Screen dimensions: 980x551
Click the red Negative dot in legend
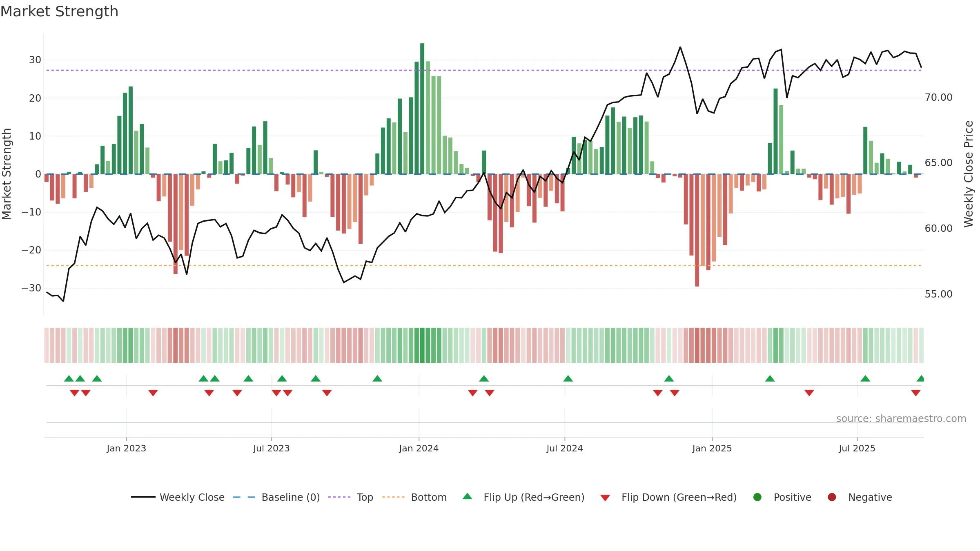(x=832, y=497)
